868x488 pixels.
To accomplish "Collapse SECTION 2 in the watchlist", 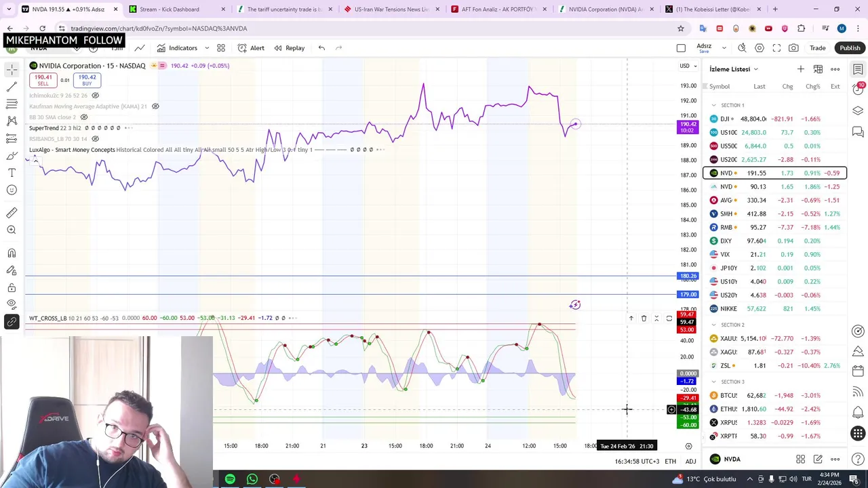I will coord(713,325).
